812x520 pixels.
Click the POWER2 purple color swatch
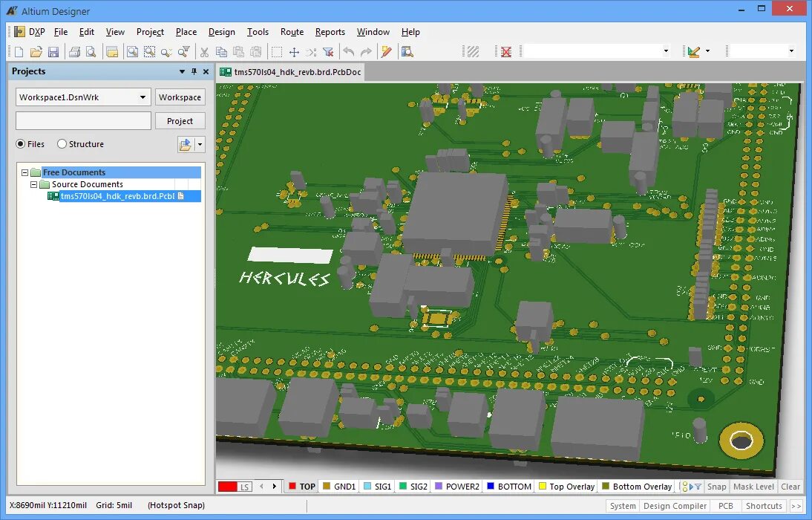click(438, 487)
